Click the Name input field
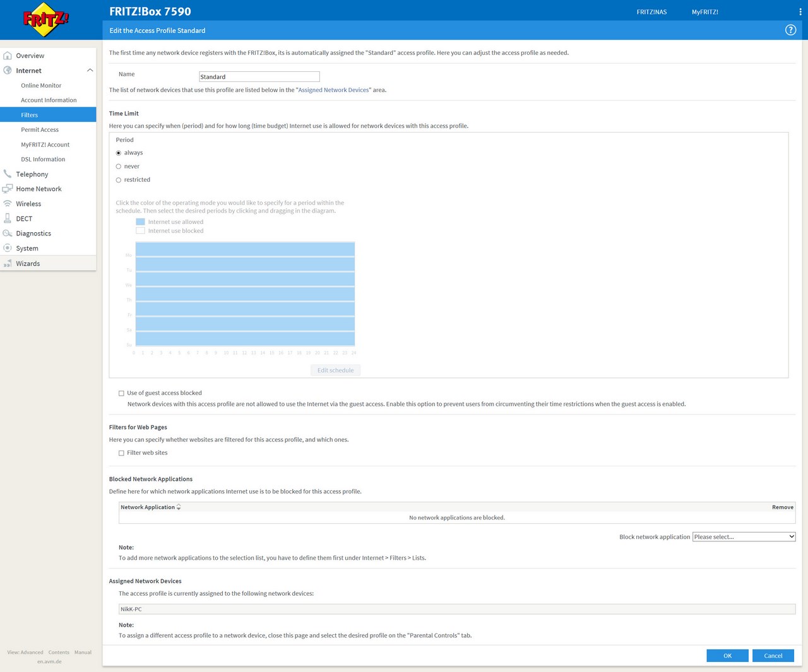Screen dimensions: 808x672 click(259, 76)
